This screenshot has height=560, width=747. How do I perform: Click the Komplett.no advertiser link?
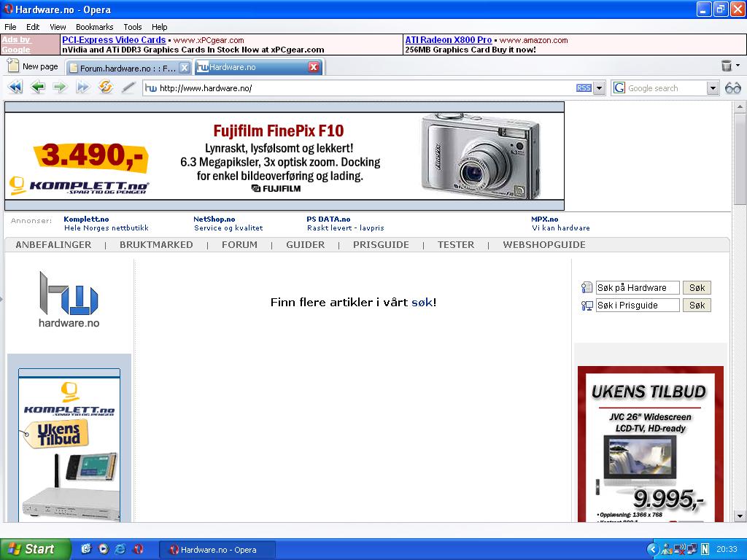click(86, 219)
